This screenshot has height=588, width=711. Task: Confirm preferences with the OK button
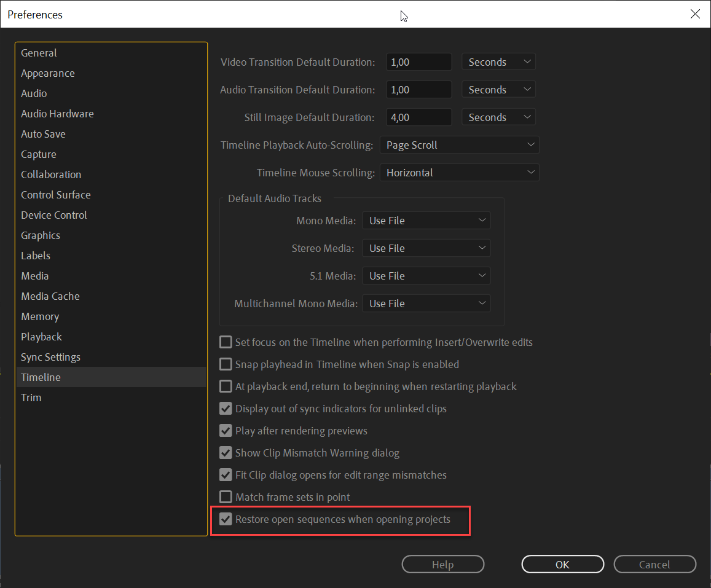(x=562, y=564)
